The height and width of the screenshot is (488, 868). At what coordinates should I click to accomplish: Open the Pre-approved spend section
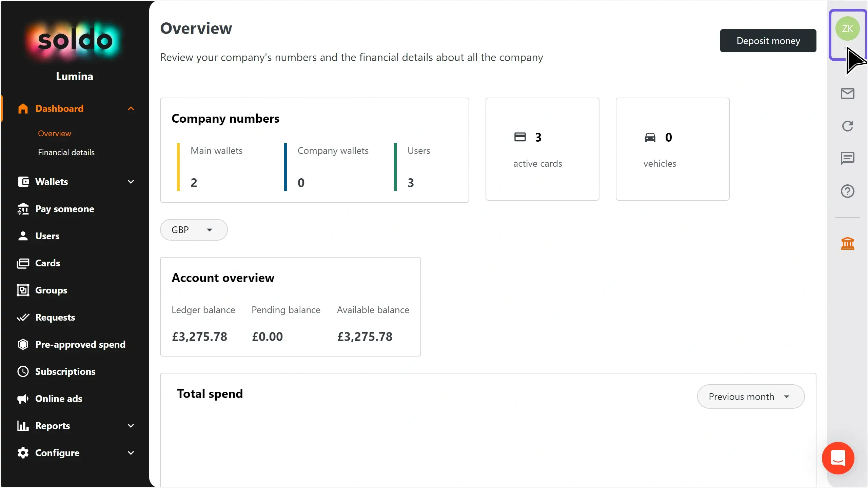click(80, 344)
